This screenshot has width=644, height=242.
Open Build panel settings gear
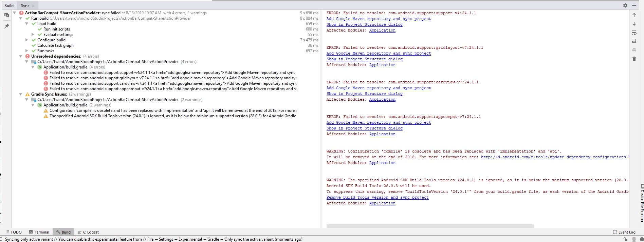[625, 5]
